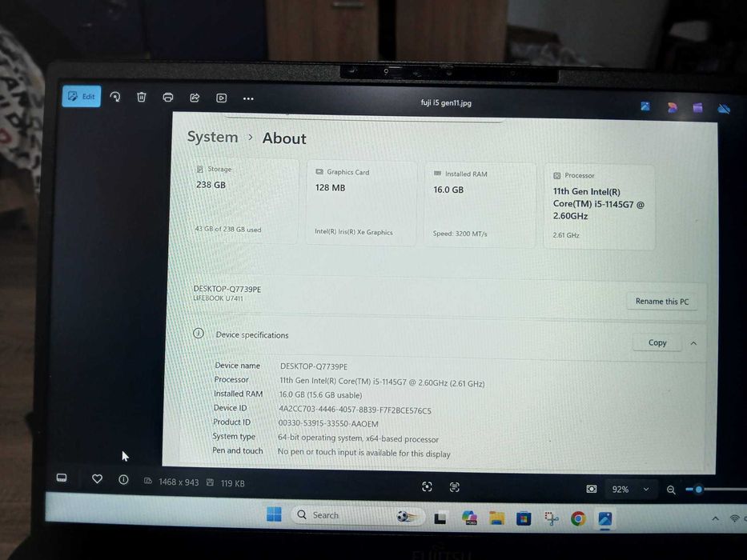The height and width of the screenshot is (560, 747).
Task: Click the Device specifications info icon
Action: [199, 334]
